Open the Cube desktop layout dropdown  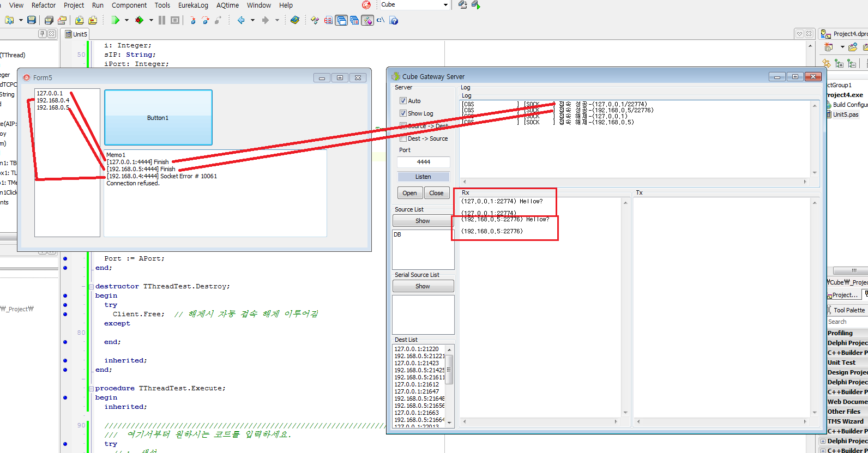point(445,5)
